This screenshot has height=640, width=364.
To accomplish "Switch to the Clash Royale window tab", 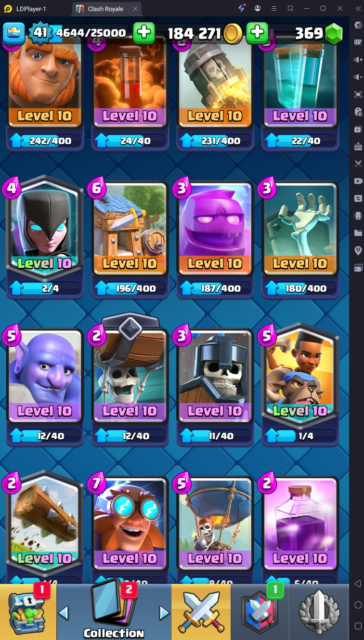I will click(105, 9).
